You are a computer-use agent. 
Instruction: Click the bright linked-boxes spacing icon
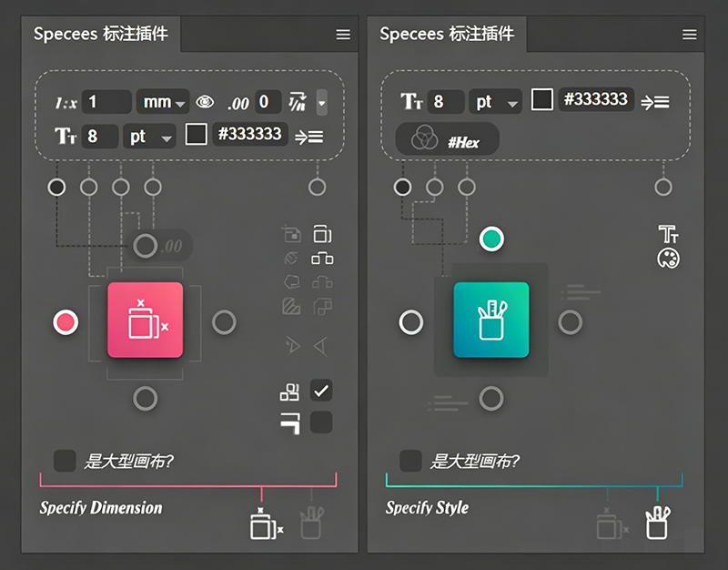pos(322,259)
